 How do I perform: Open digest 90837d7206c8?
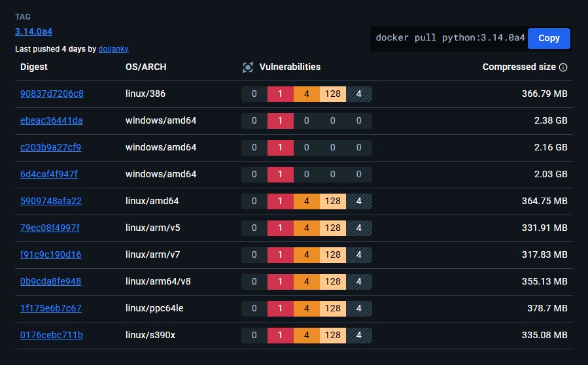click(x=52, y=94)
